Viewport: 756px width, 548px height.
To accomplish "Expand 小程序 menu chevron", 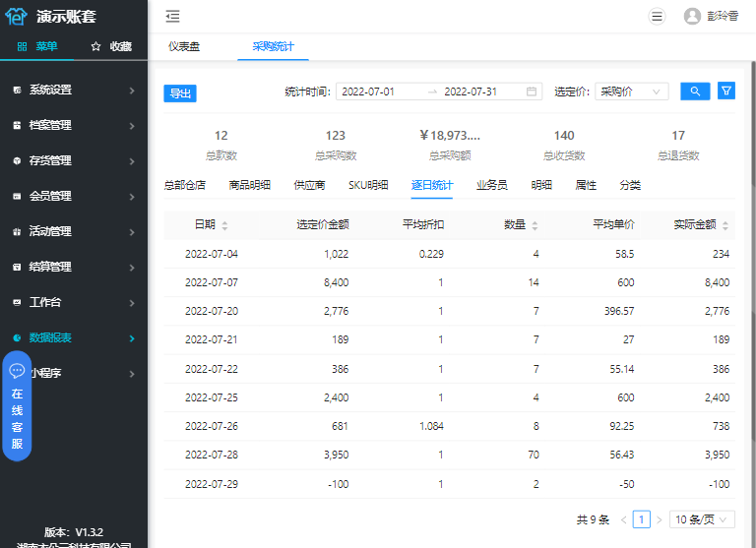I will (x=132, y=374).
